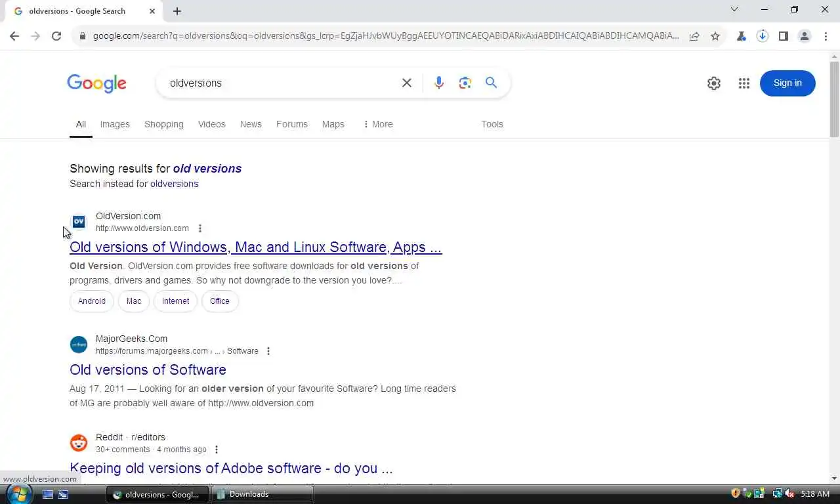
Task: Click the browser forward arrow
Action: point(35,36)
